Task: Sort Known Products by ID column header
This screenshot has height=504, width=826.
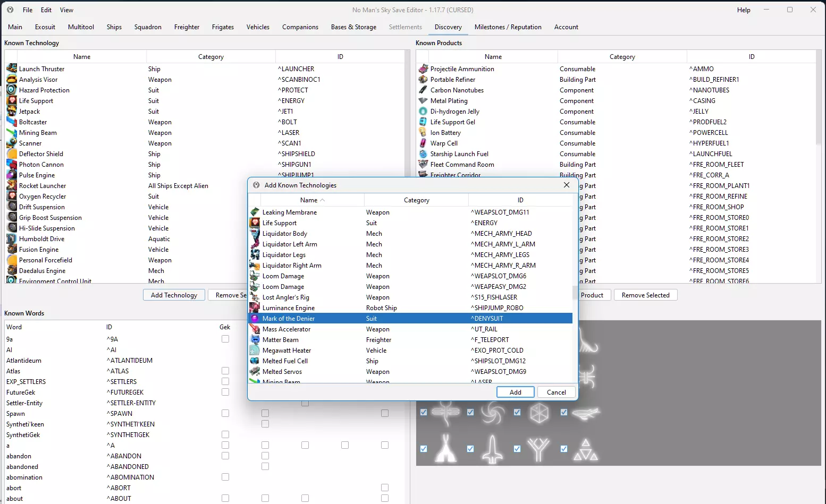Action: 751,57
